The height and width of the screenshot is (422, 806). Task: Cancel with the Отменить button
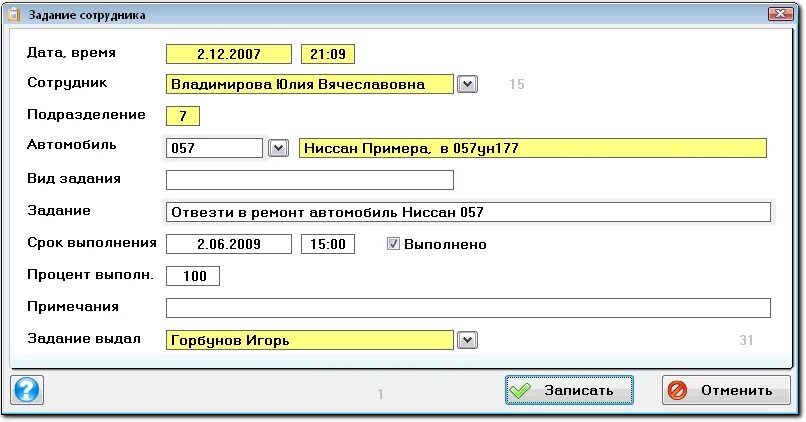(726, 390)
